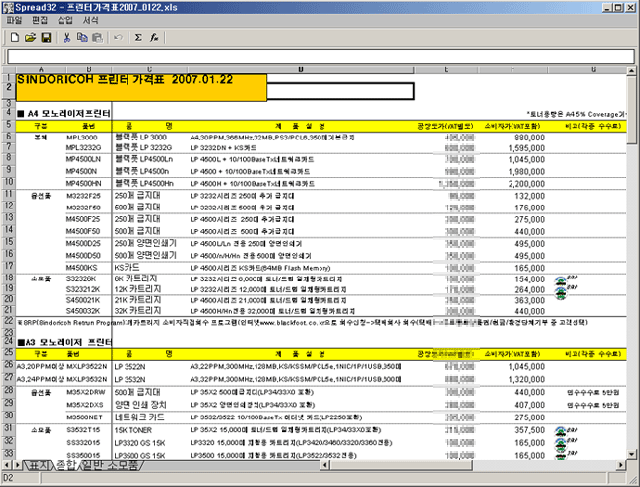Viewport: 640px width, 487px height.
Task: Click the New document icon
Action: pyautogui.click(x=15, y=38)
